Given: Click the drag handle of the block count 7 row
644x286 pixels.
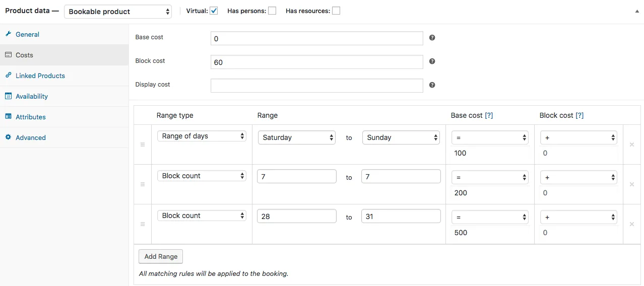Looking at the screenshot, I should click(x=142, y=184).
